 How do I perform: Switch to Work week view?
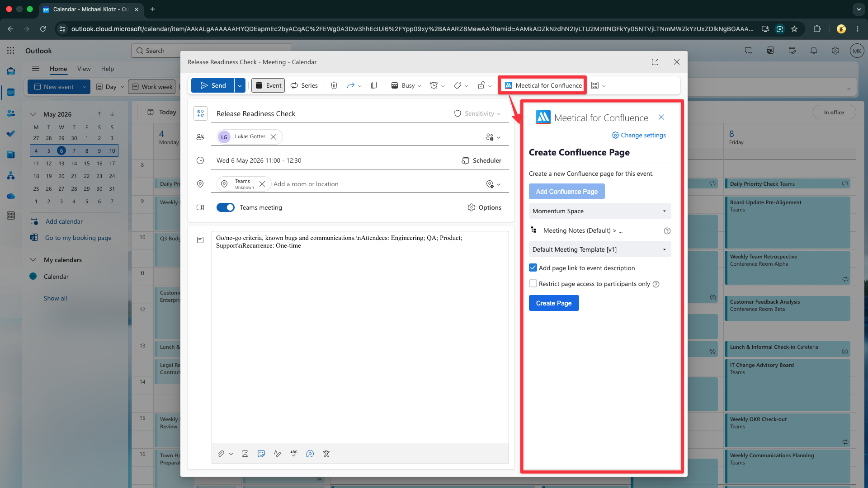(152, 87)
